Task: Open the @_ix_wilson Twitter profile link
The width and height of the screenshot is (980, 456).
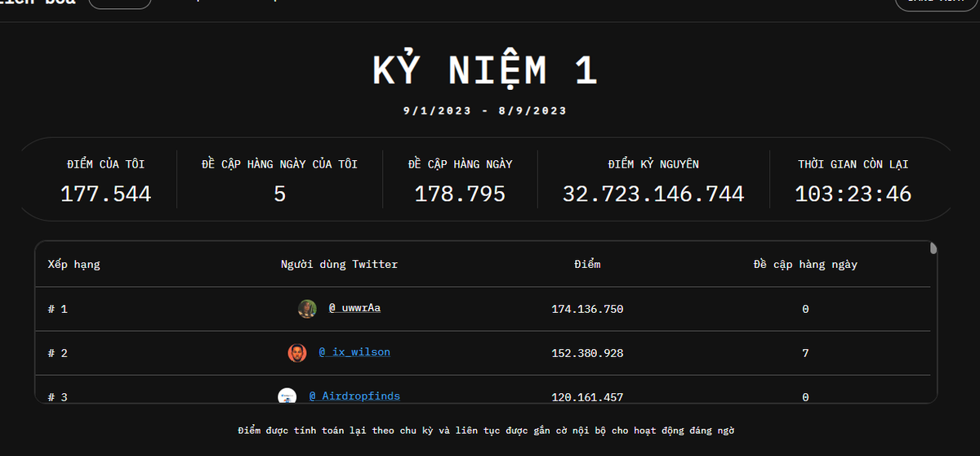Action: click(354, 352)
